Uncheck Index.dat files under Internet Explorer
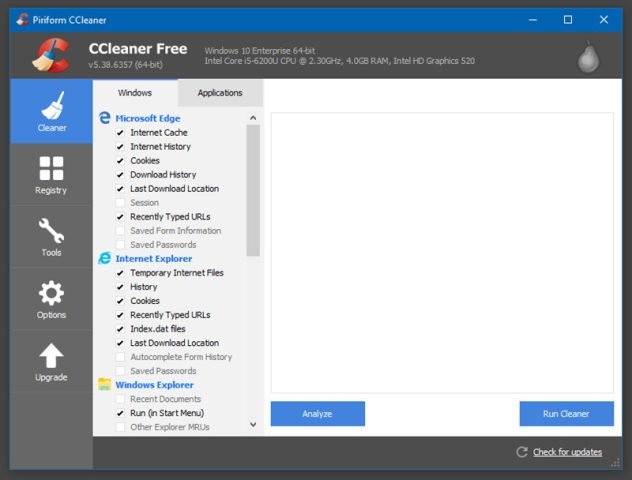The image size is (632, 480). pyautogui.click(x=121, y=329)
